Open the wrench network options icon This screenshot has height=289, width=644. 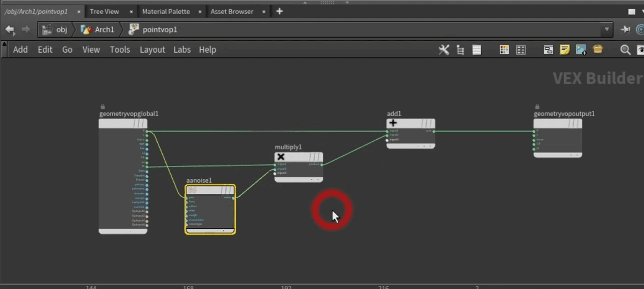point(444,49)
